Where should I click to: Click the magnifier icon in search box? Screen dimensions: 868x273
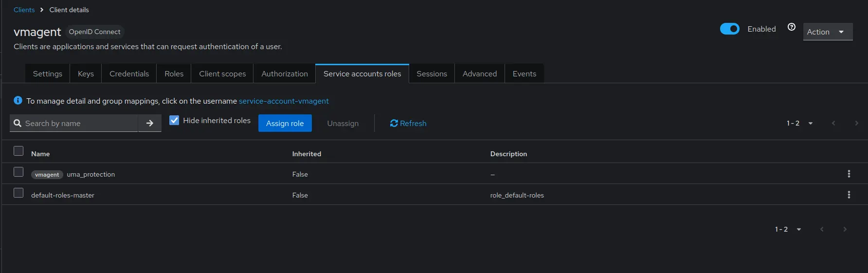tap(18, 124)
